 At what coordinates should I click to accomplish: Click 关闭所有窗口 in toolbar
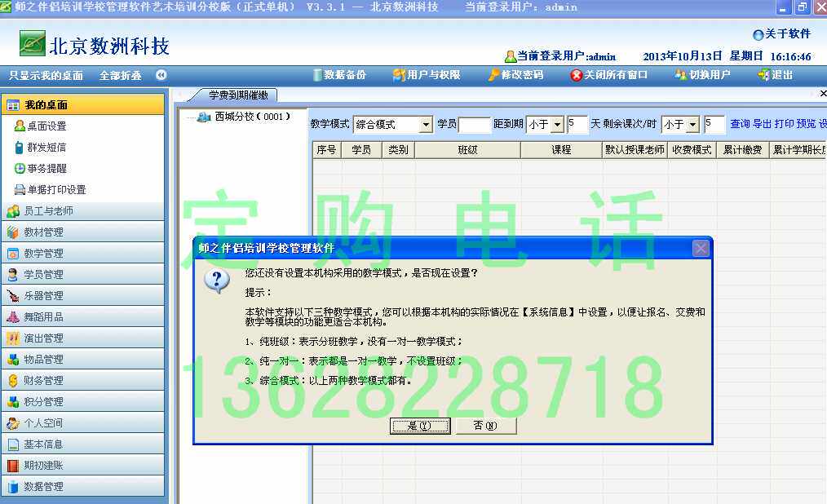point(609,75)
